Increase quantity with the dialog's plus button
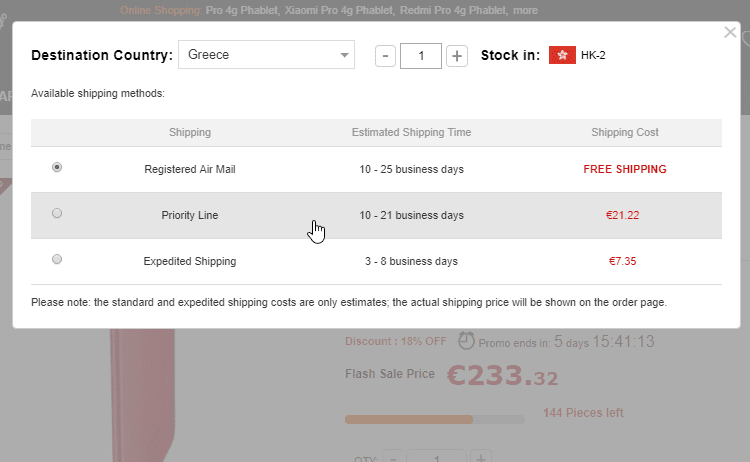This screenshot has height=462, width=750. pos(457,56)
